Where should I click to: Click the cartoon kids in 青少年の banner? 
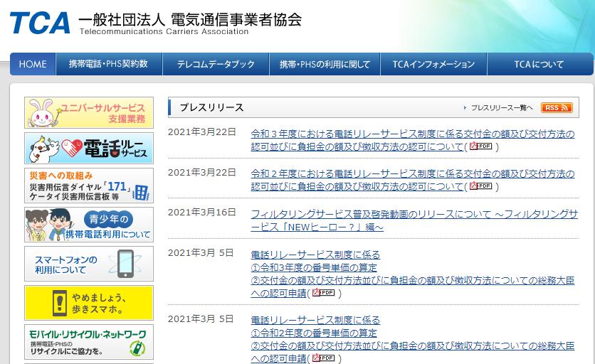pyautogui.click(x=48, y=225)
